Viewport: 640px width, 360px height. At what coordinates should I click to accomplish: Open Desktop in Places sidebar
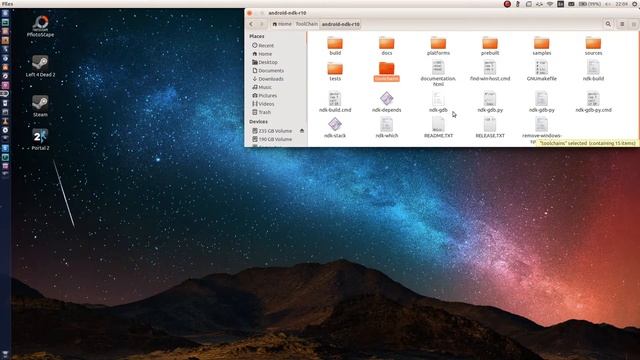click(265, 62)
